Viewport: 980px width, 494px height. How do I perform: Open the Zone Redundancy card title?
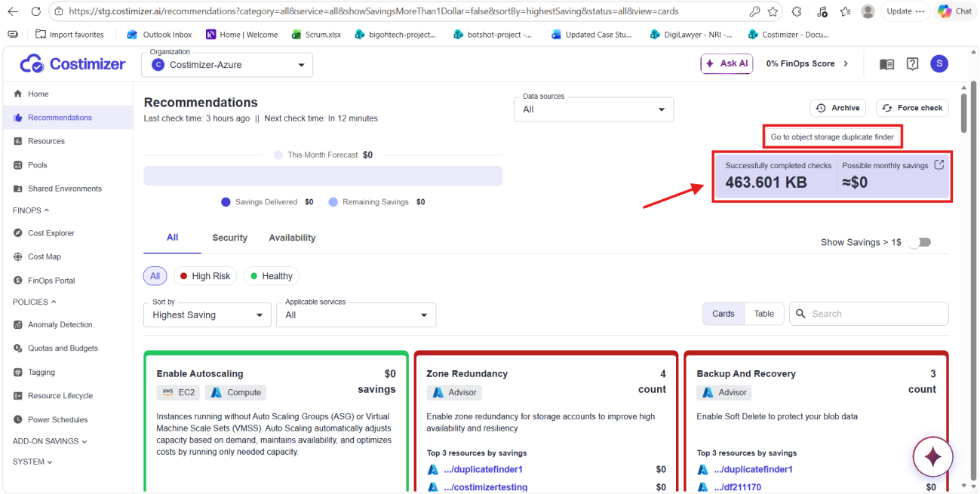[467, 373]
